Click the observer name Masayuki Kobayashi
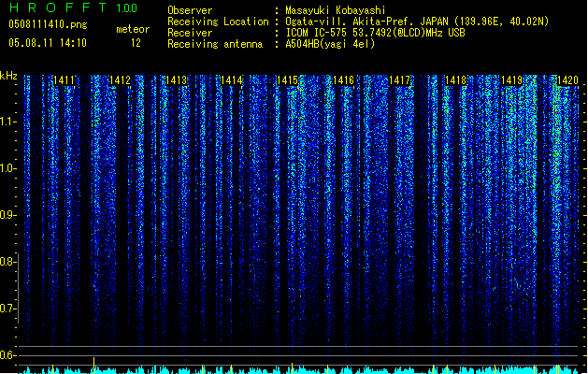This screenshot has width=588, height=374. (336, 10)
